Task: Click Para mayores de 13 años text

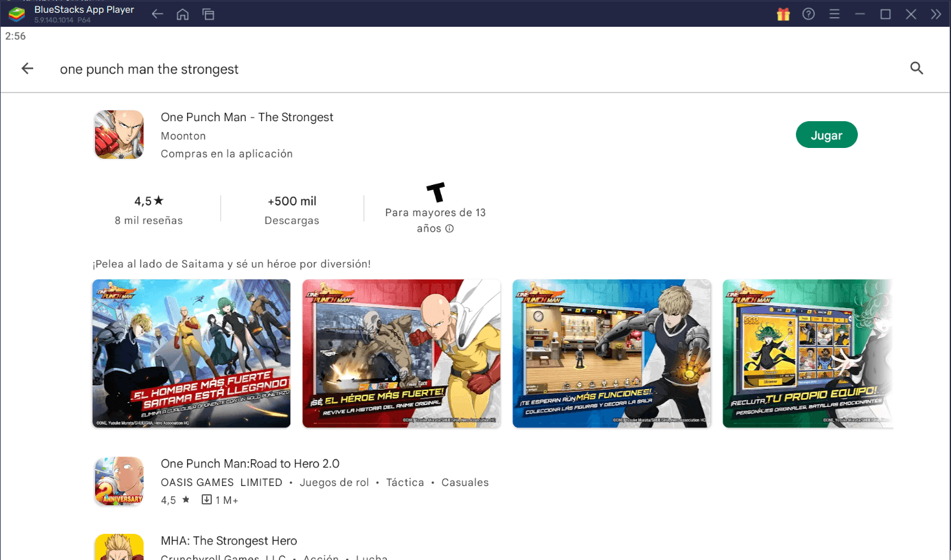Action: tap(435, 220)
